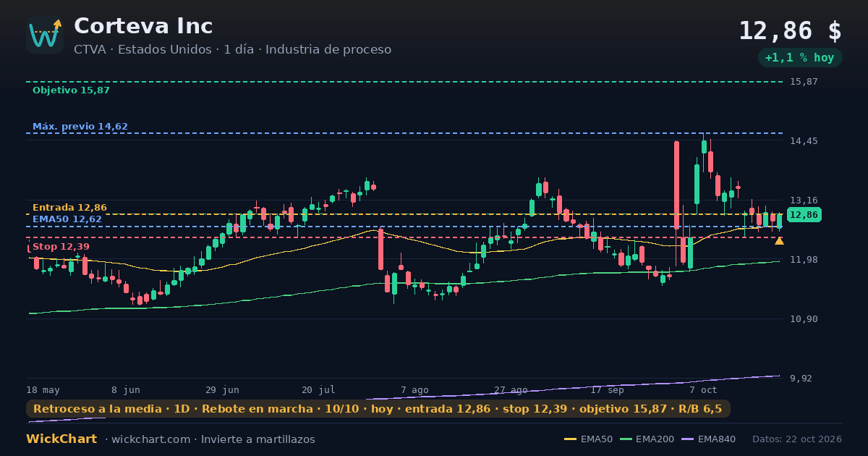
Task: Click the WickChart brand name in the footer
Action: (61, 439)
